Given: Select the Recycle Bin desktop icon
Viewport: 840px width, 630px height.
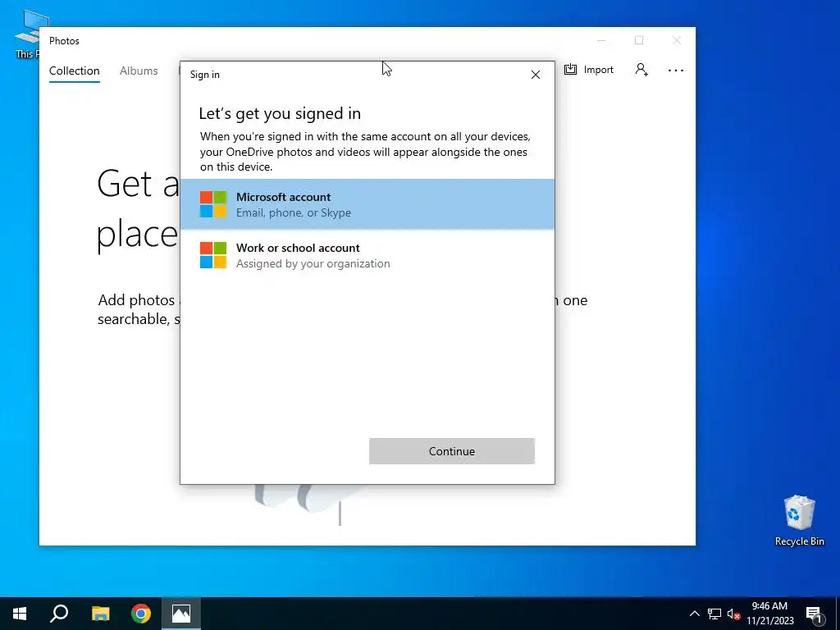Looking at the screenshot, I should tap(799, 521).
